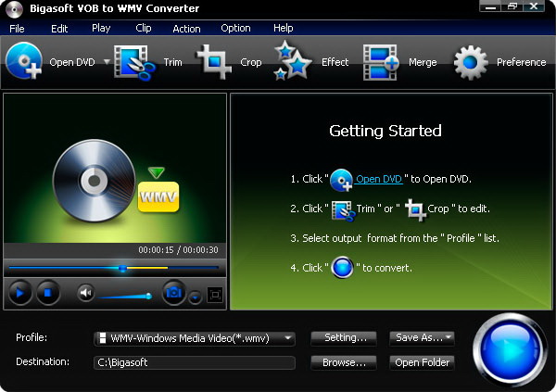This screenshot has width=556, height=392.
Task: Open the Option menu
Action: (x=235, y=29)
